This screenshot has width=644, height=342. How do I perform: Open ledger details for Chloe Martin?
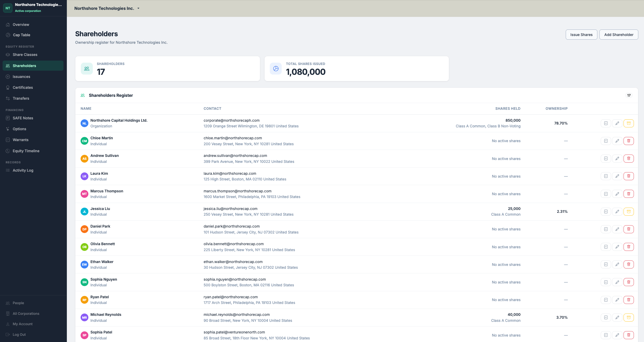point(606,141)
